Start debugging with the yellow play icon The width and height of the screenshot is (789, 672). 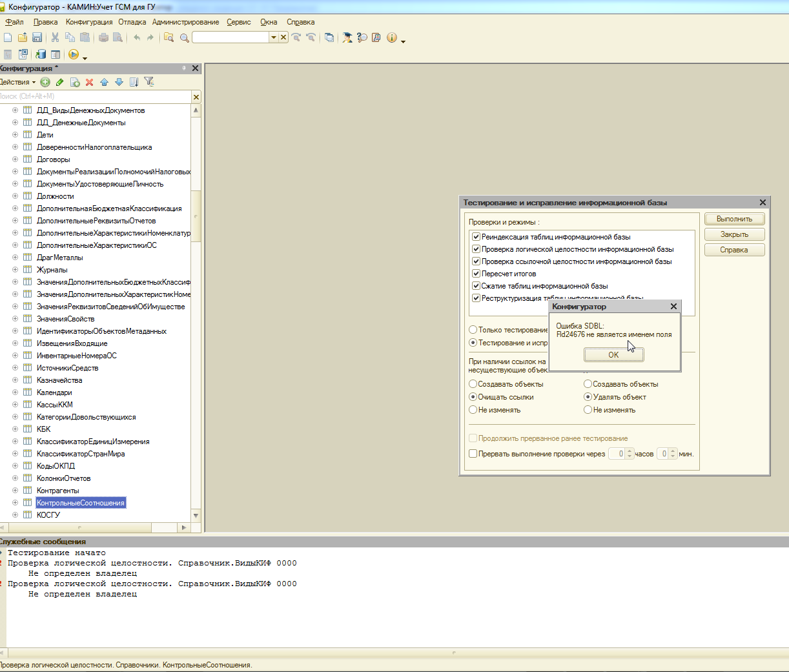[x=74, y=55]
